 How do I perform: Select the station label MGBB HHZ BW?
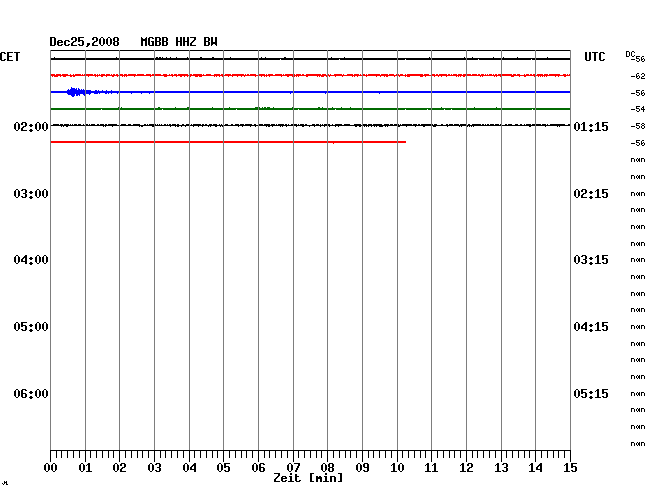tap(179, 42)
